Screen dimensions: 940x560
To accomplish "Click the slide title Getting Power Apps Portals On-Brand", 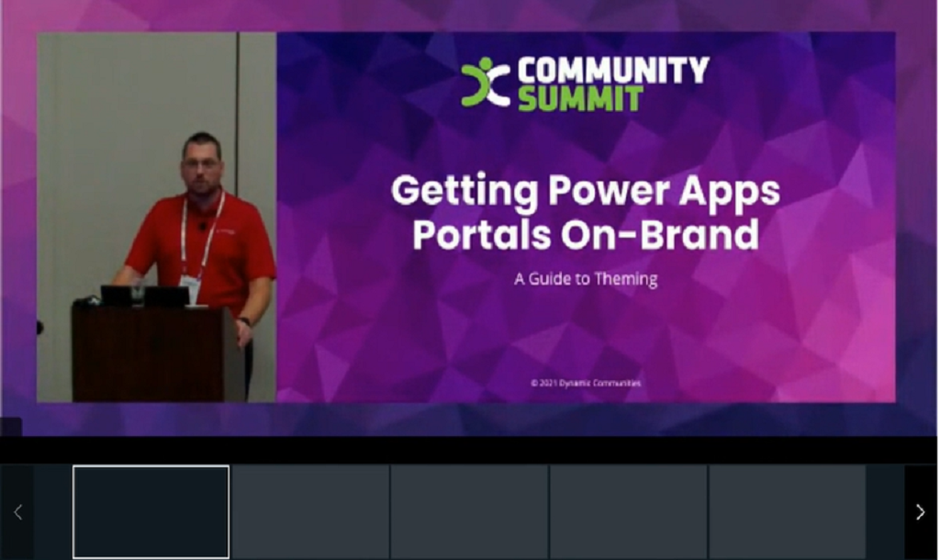I will 585,213.
